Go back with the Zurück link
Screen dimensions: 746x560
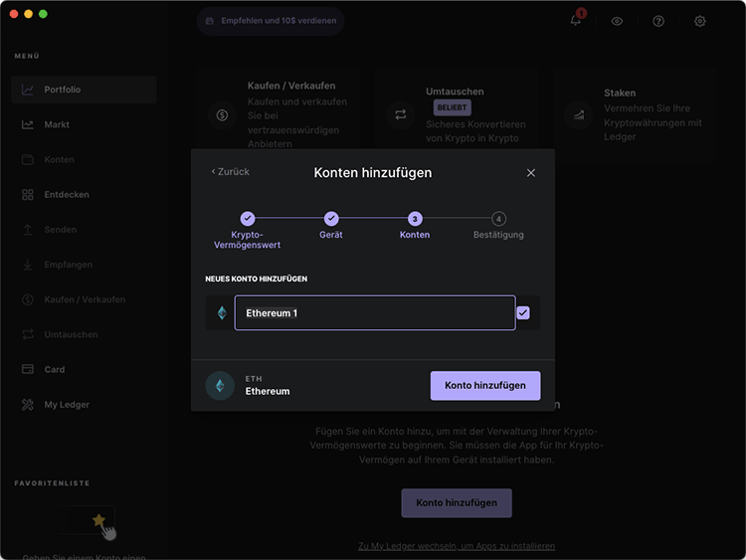click(x=231, y=172)
